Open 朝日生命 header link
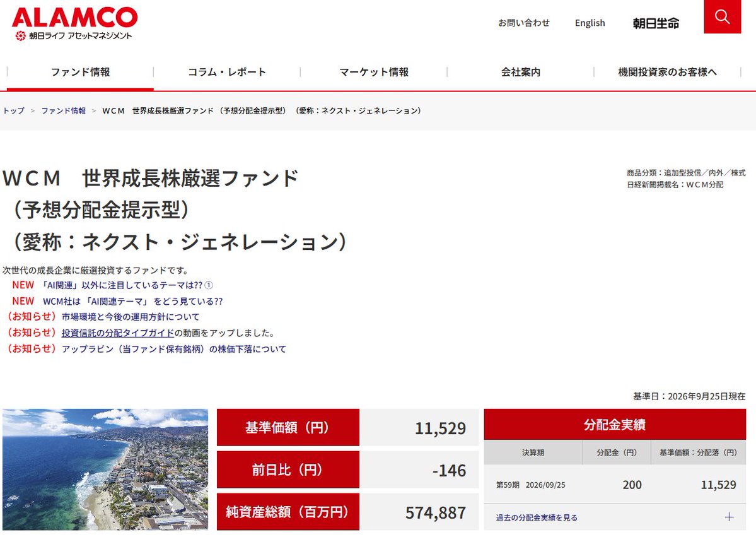 coord(656,23)
